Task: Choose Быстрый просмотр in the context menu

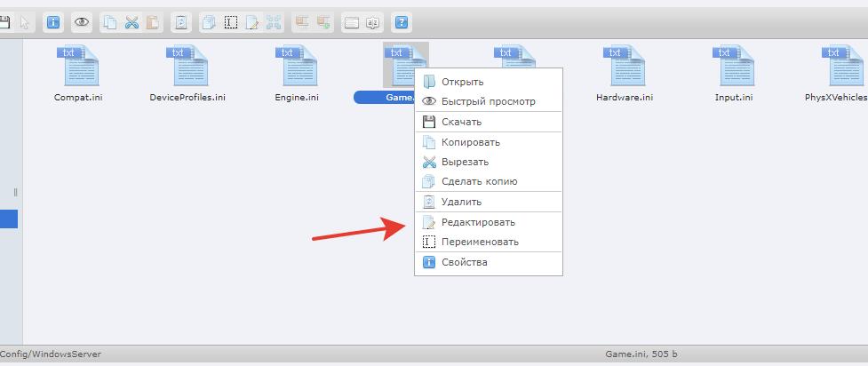Action: pyautogui.click(x=489, y=102)
